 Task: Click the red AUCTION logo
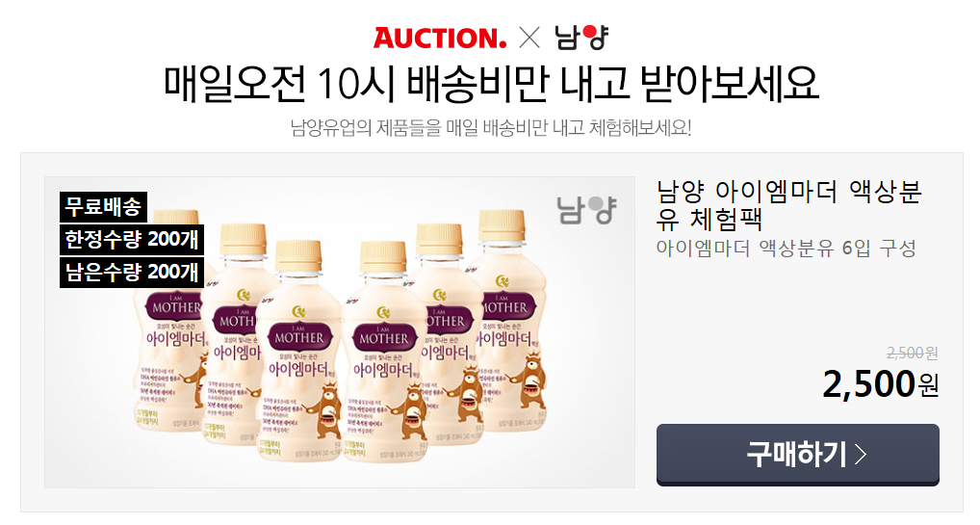point(440,39)
